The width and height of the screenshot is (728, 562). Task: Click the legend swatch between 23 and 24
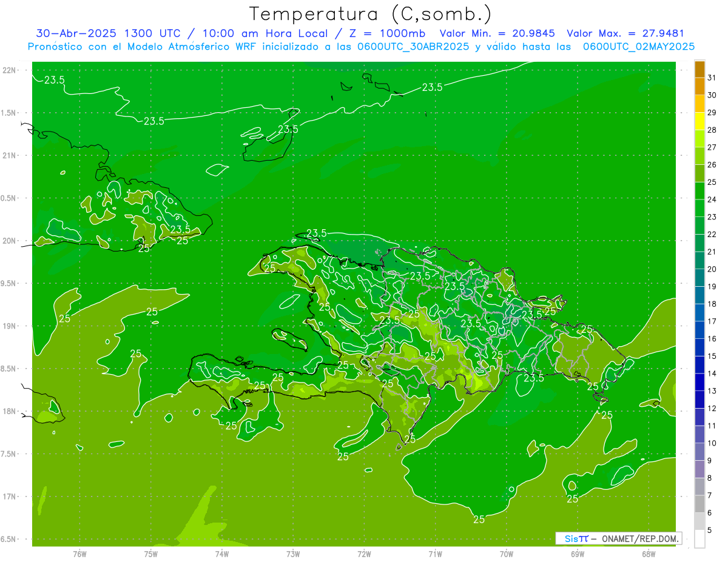pos(699,208)
